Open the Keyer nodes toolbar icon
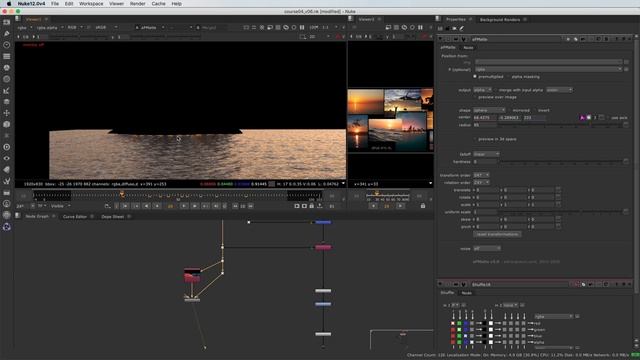 tap(7, 91)
